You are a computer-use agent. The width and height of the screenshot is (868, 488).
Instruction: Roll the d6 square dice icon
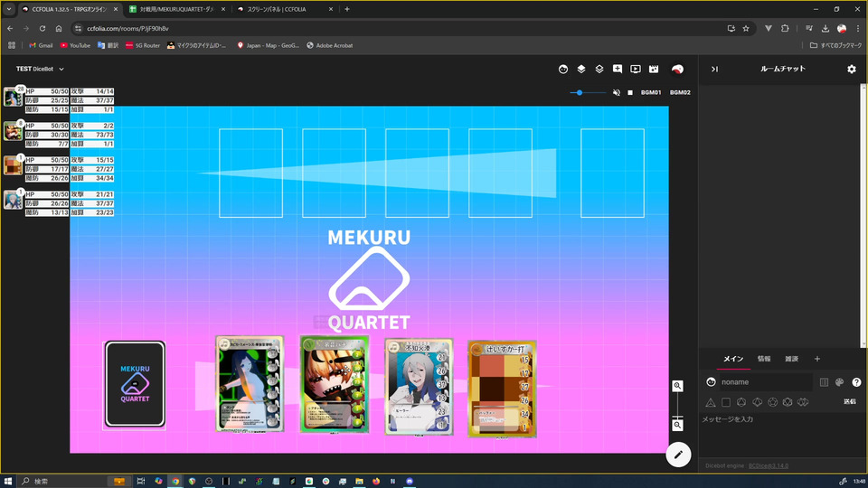(726, 402)
